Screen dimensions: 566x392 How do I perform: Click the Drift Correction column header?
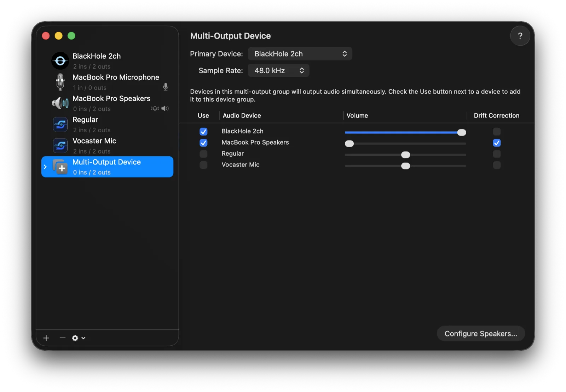(x=496, y=115)
